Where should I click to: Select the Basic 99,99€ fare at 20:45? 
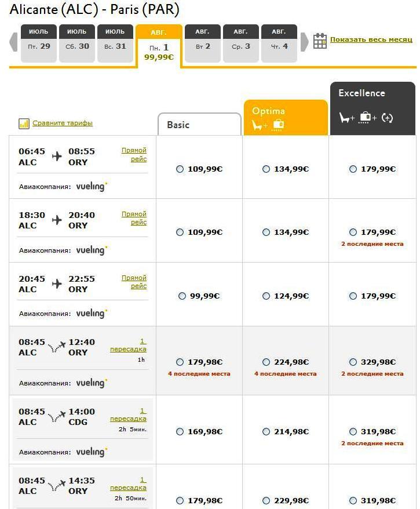tap(182, 296)
